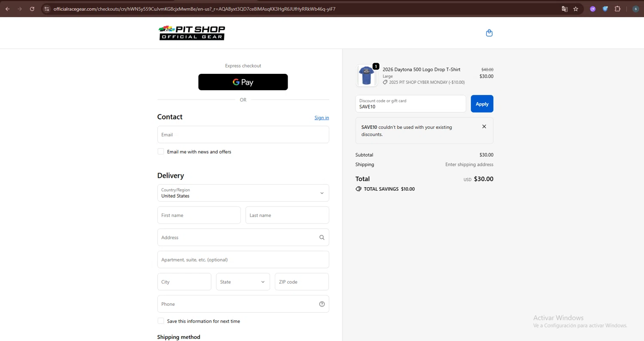644x341 pixels.
Task: Focus the City field
Action: (184, 282)
